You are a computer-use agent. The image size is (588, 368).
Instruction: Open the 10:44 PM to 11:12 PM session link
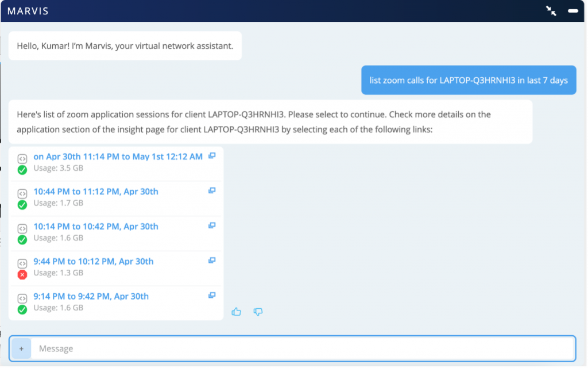point(96,191)
